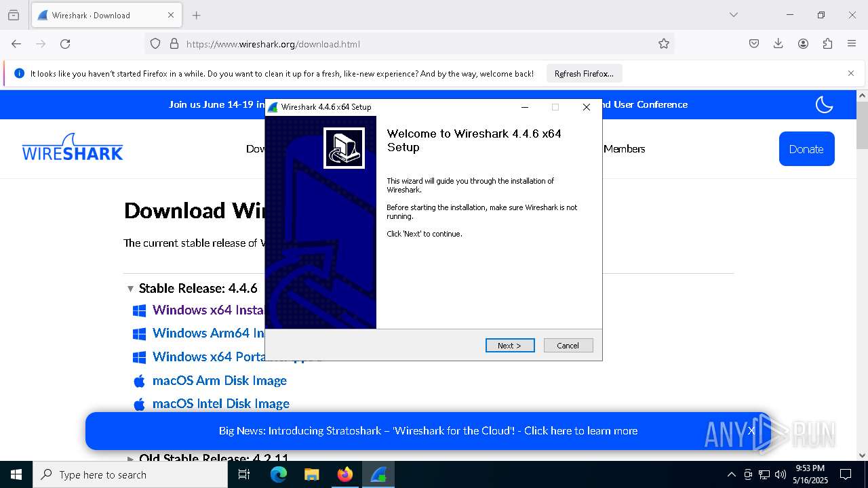Select the Wireshark · Download tab
Image resolution: width=868 pixels, height=488 pixels.
point(105,15)
